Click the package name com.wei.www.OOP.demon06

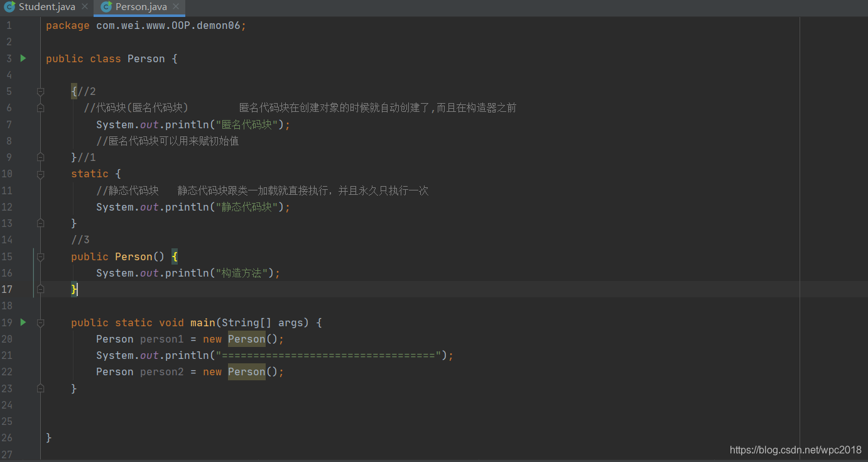tap(168, 26)
